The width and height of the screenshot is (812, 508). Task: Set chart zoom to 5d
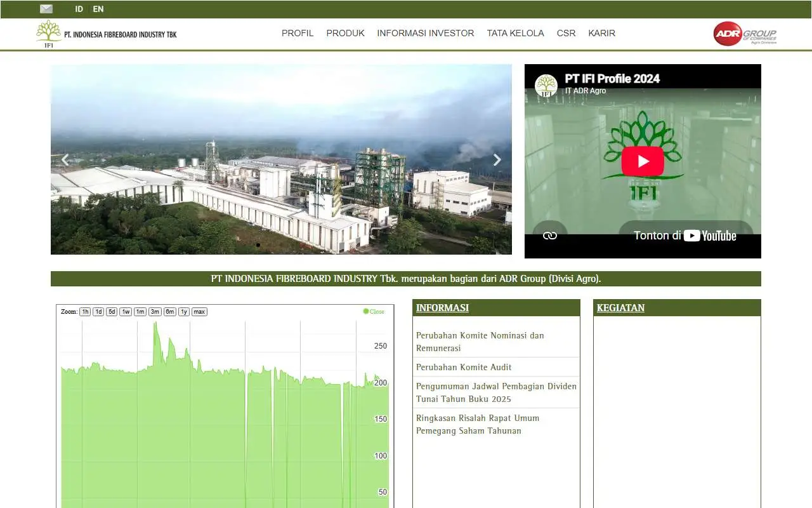coord(112,312)
